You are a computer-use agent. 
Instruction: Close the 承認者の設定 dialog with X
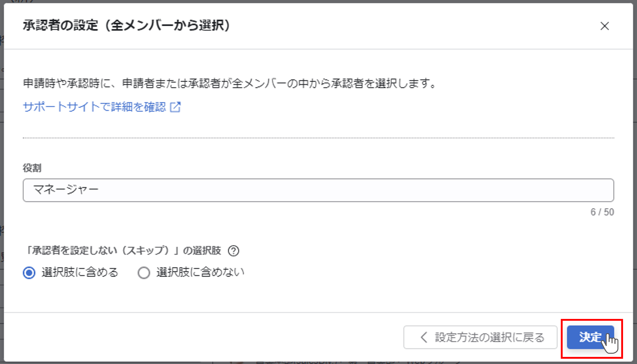(x=605, y=26)
